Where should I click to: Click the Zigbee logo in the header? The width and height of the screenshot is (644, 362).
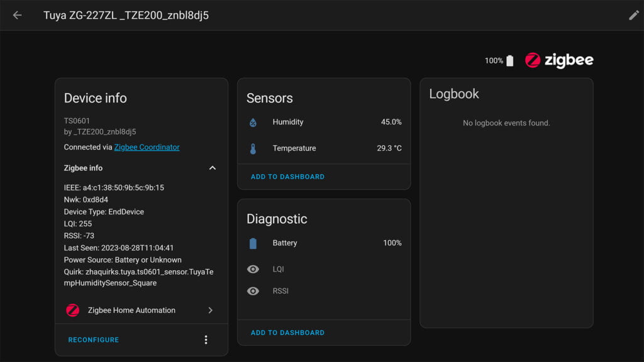pos(559,60)
